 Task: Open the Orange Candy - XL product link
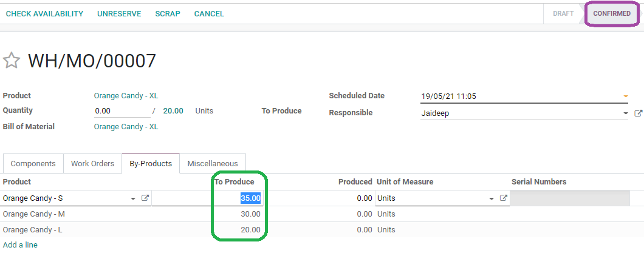point(126,95)
